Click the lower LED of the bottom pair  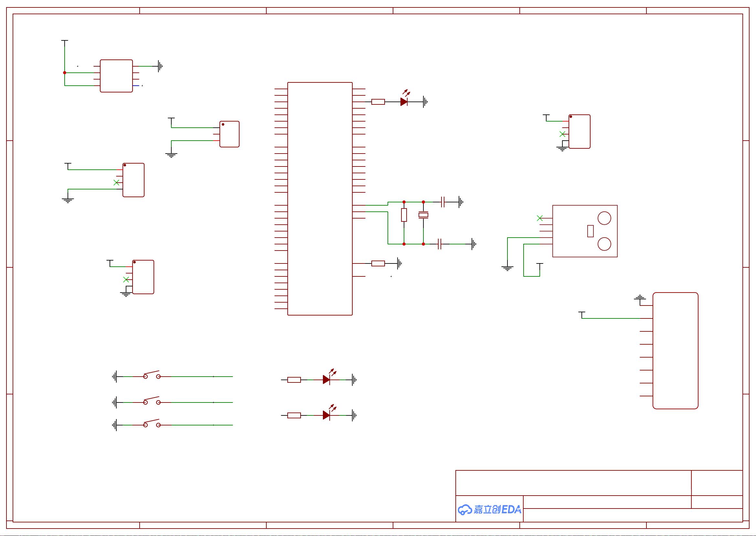coord(326,415)
